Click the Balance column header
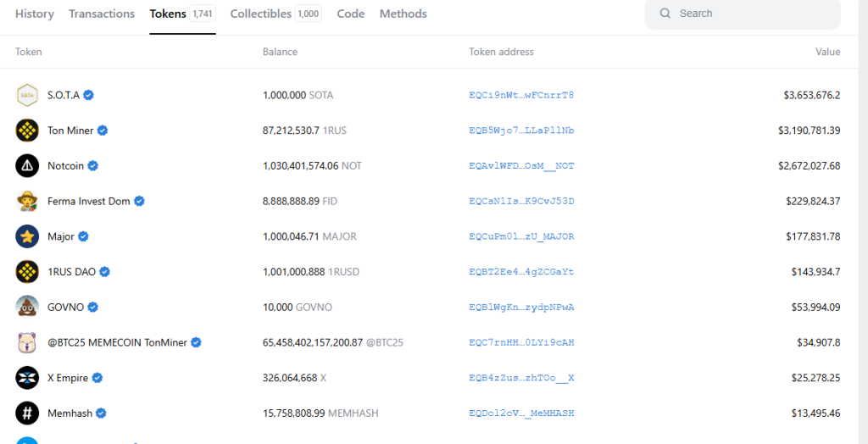Viewport: 868px width, 444px height. click(280, 52)
